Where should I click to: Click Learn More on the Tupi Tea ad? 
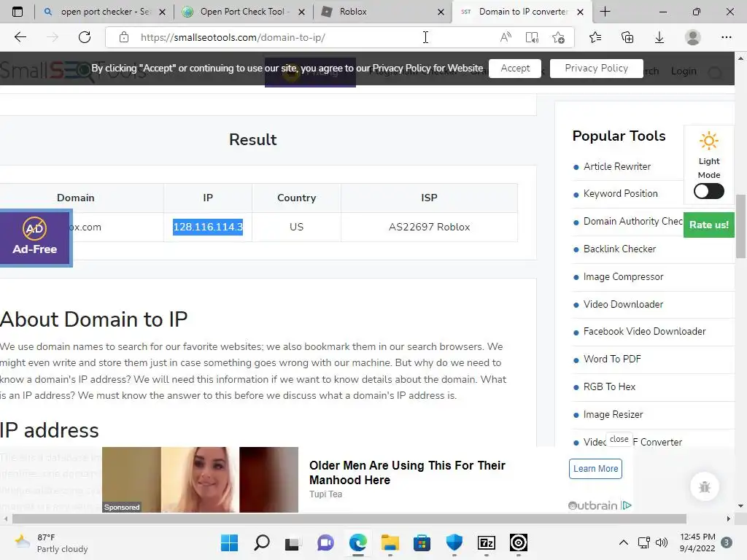pyautogui.click(x=595, y=469)
